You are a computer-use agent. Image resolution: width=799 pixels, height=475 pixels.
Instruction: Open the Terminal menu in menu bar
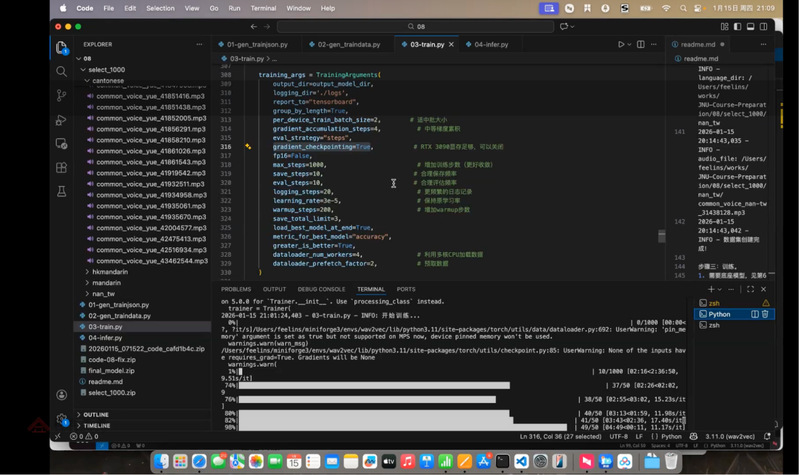(x=263, y=8)
